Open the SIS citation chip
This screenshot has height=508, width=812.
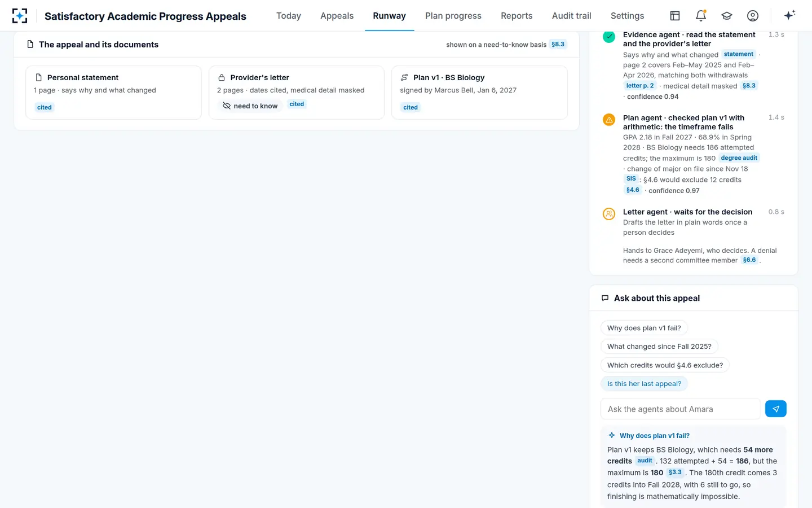tap(631, 178)
